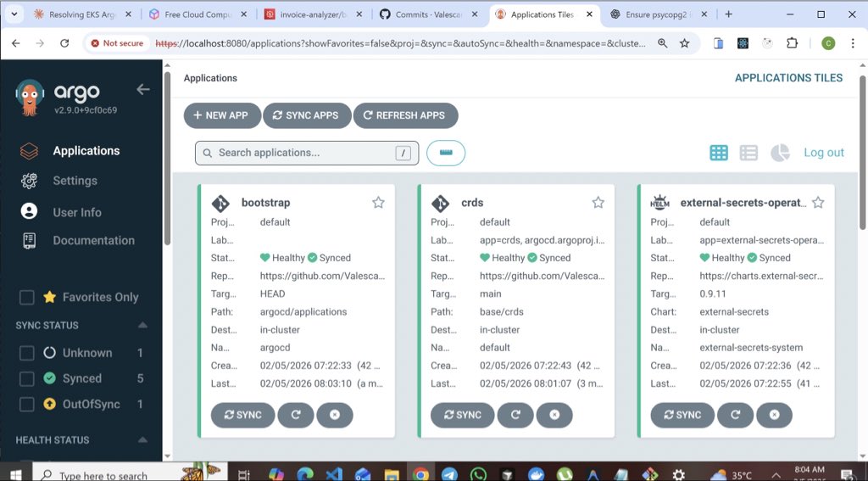The image size is (868, 481).
Task: Reload the page with the browser refresh button
Action: (x=64, y=43)
